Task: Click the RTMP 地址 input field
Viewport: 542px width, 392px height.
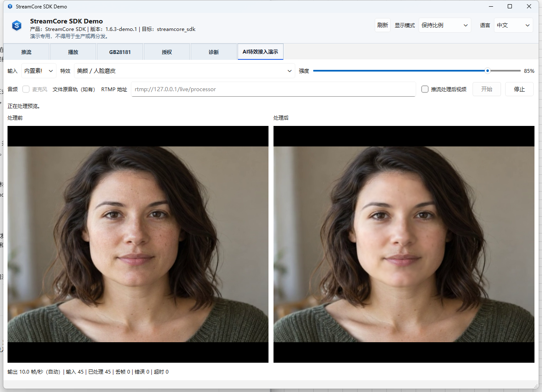Action: 273,89
